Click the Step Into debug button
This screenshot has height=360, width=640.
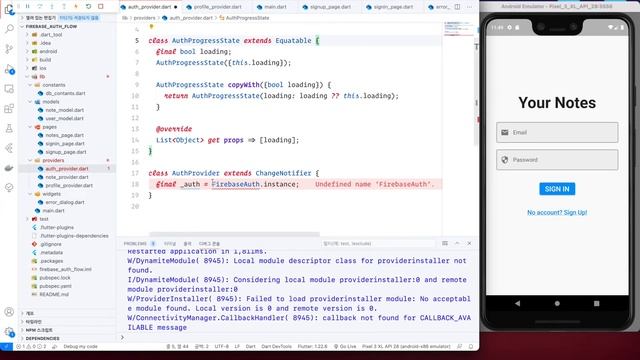pyautogui.click(x=52, y=7)
